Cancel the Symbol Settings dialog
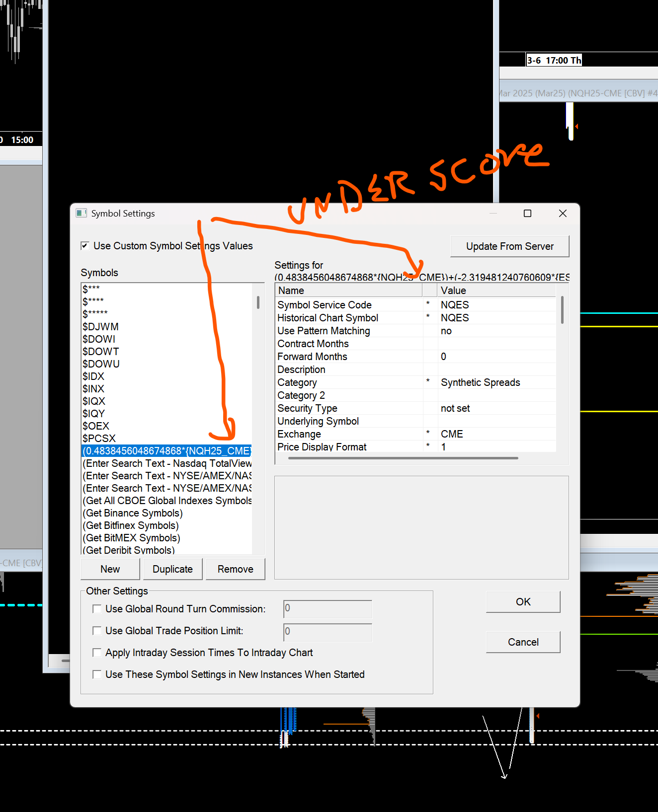Viewport: 658px width, 812px height. point(523,642)
